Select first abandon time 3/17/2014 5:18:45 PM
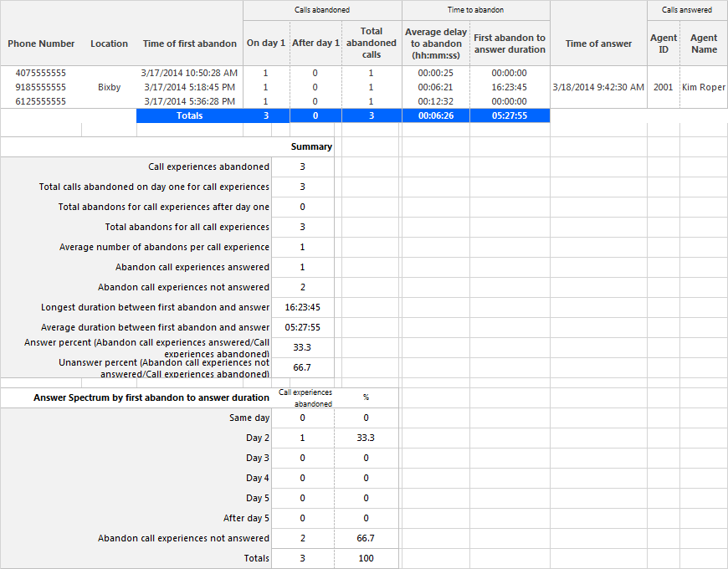Image resolution: width=728 pixels, height=569 pixels. pyautogui.click(x=189, y=87)
